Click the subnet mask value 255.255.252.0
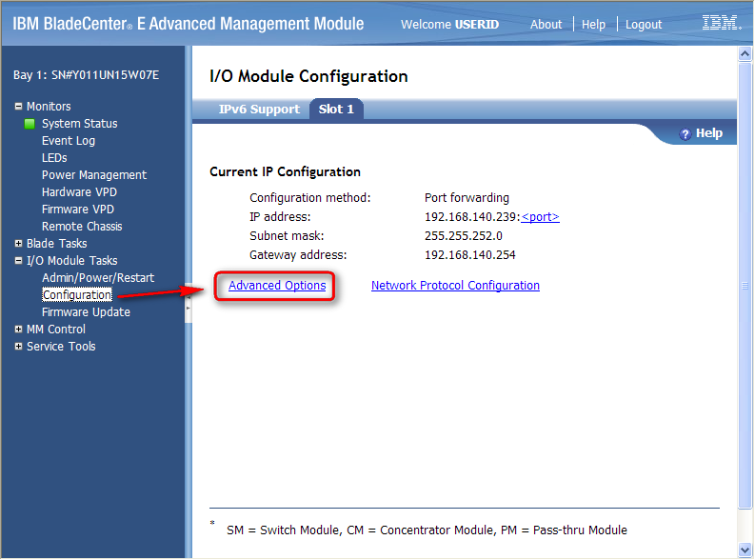Screen dimensions: 755x560 pos(464,236)
